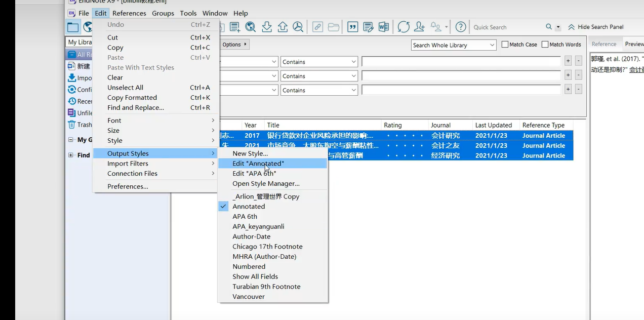Image resolution: width=644 pixels, height=320 pixels.
Task: Click the Sync Library circular-arrows icon
Action: (404, 27)
